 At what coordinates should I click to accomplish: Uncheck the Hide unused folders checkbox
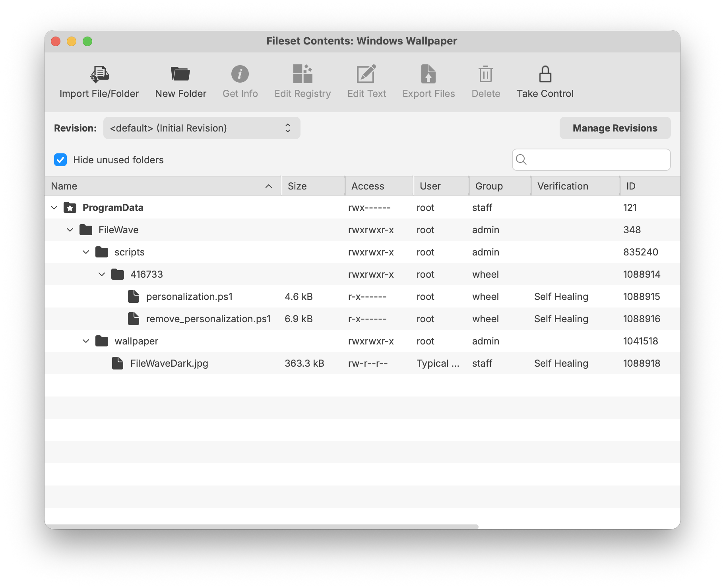60,160
